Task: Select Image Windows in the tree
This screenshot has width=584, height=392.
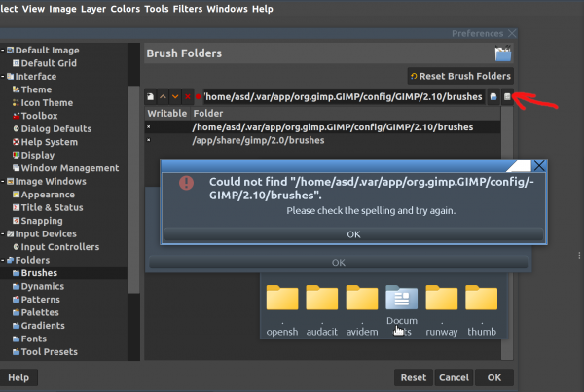Action: (x=51, y=181)
